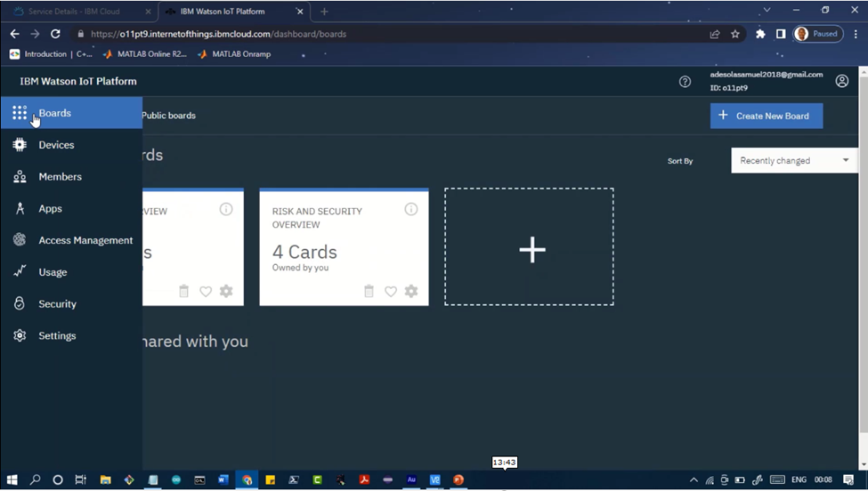Go forward in the browser
Screen dimensions: 868x491
(35, 34)
